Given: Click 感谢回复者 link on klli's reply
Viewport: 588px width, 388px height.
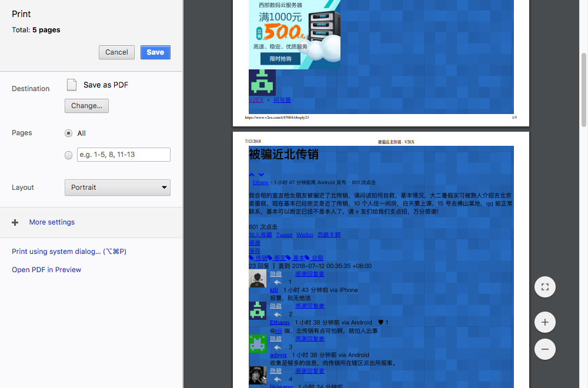Looking at the screenshot, I should (310, 274).
